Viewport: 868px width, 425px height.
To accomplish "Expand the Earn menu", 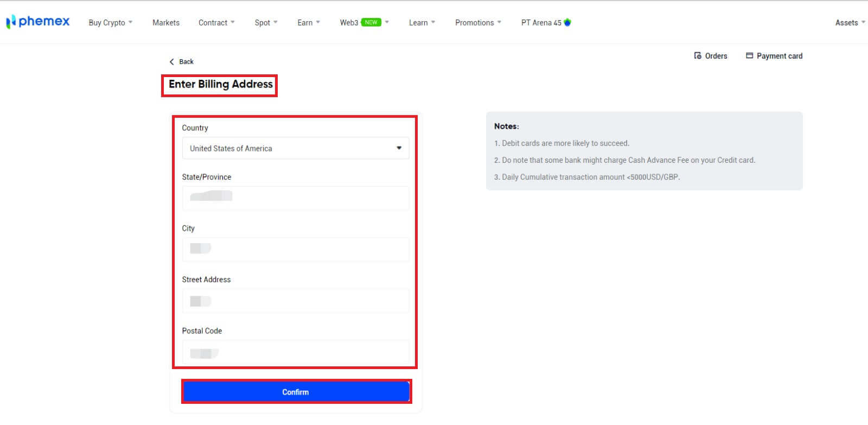I will (x=308, y=23).
